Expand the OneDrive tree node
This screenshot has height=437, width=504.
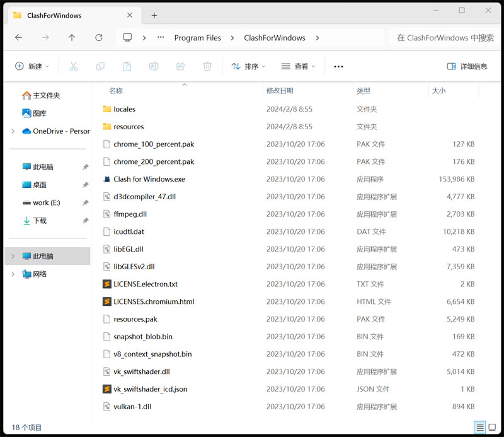click(13, 131)
